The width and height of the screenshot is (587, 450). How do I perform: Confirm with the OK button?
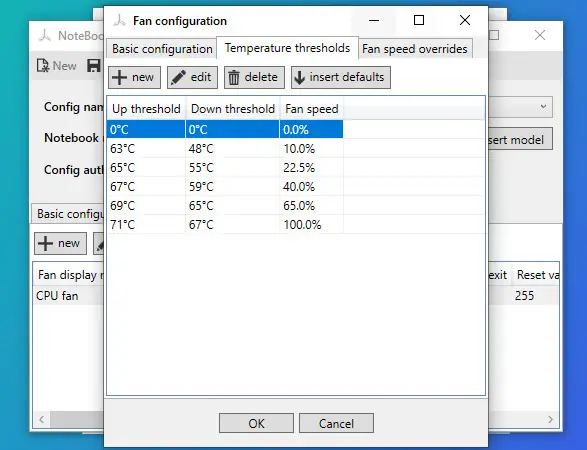(x=256, y=423)
